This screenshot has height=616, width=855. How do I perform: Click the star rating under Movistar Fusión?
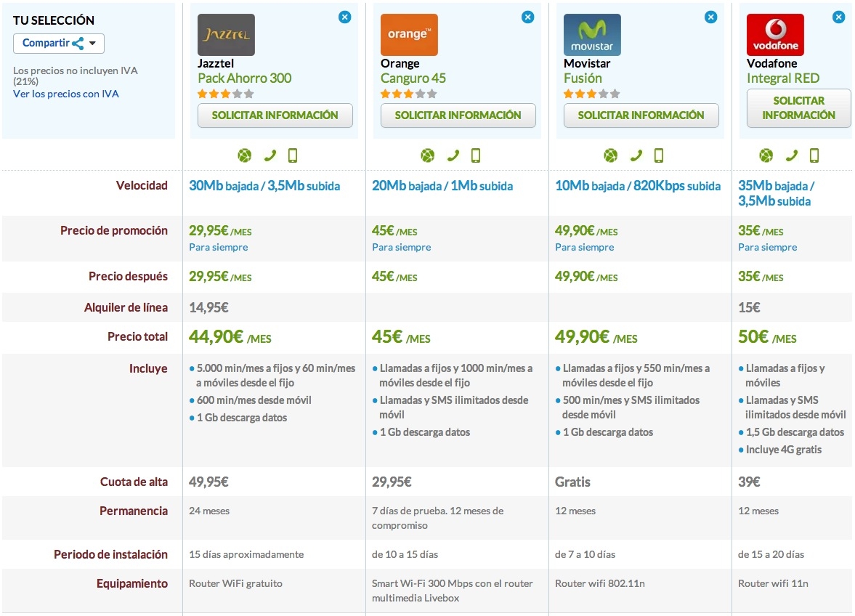pyautogui.click(x=592, y=94)
